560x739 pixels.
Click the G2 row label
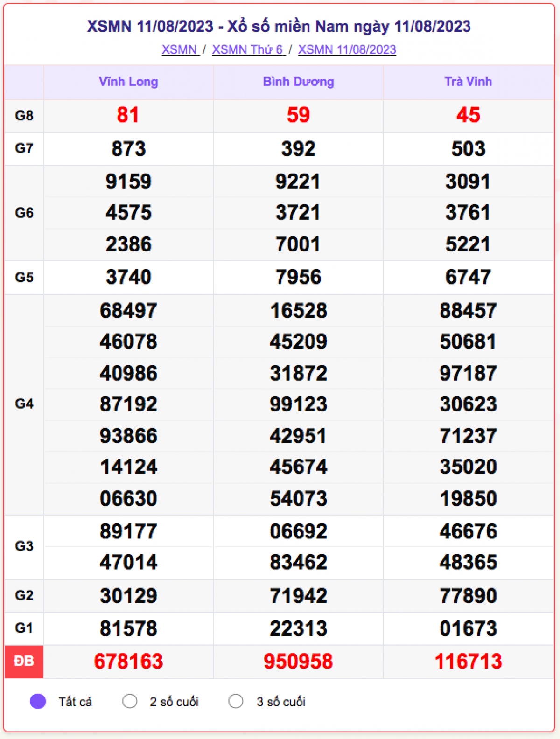(x=24, y=595)
